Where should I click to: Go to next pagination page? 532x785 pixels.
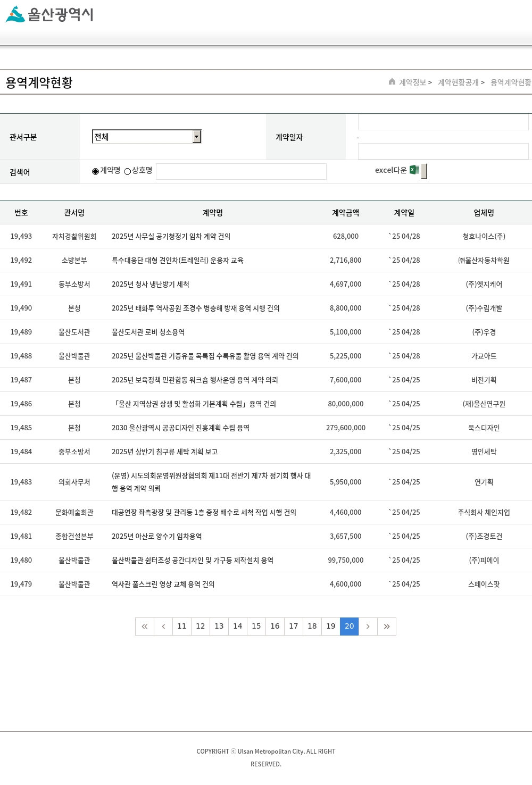coord(368,627)
